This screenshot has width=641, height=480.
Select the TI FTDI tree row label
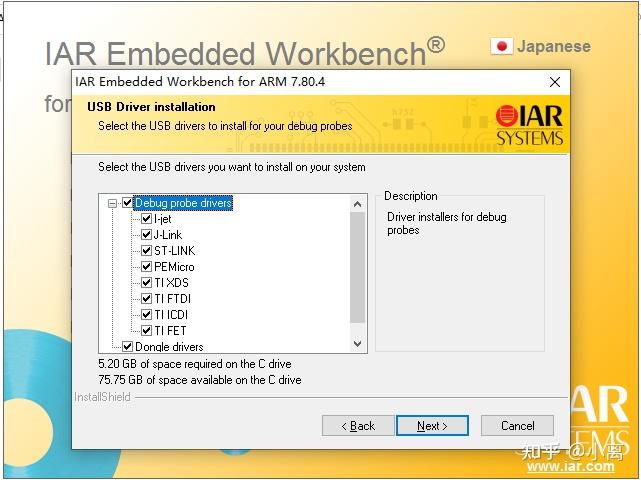coord(173,298)
